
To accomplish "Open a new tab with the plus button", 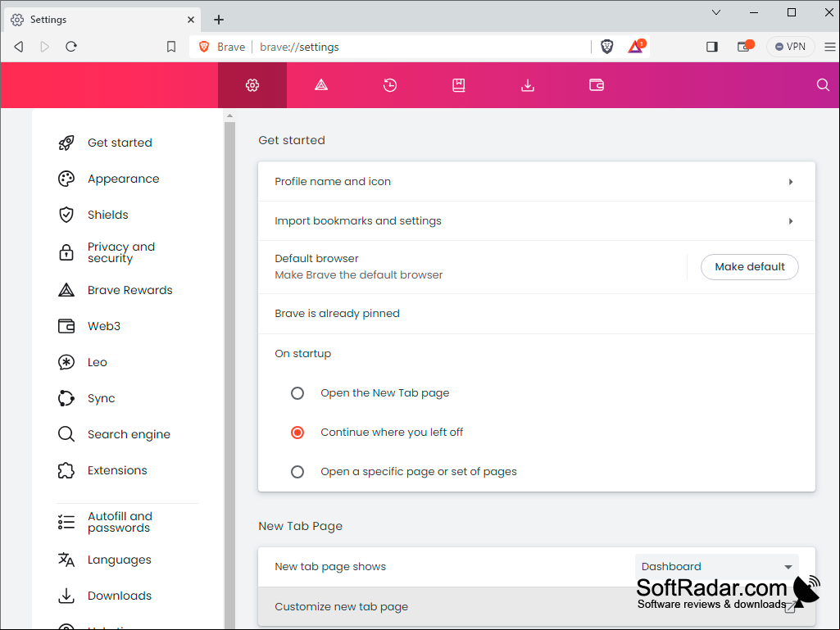I will tap(219, 20).
